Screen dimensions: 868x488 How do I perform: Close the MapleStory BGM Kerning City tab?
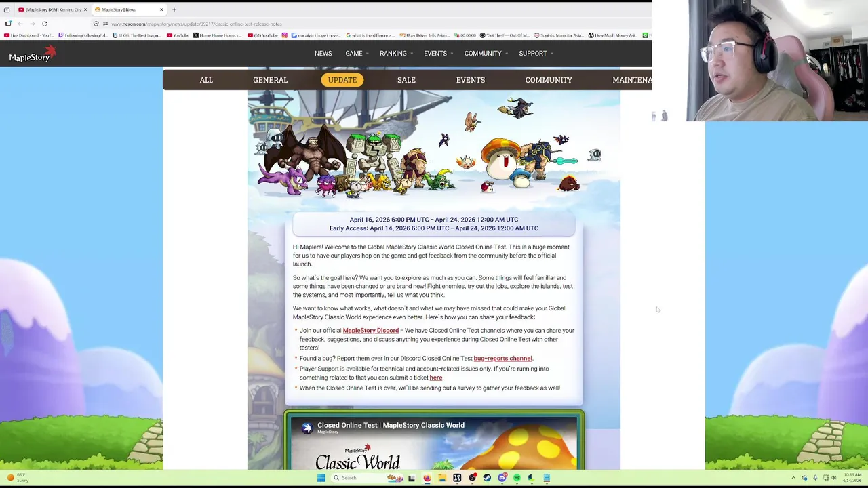[x=85, y=9]
